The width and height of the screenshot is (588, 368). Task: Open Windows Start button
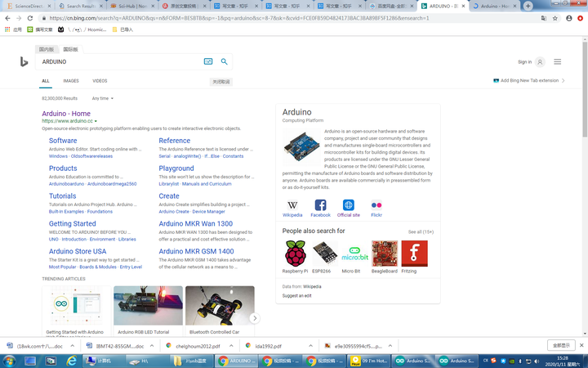9,361
